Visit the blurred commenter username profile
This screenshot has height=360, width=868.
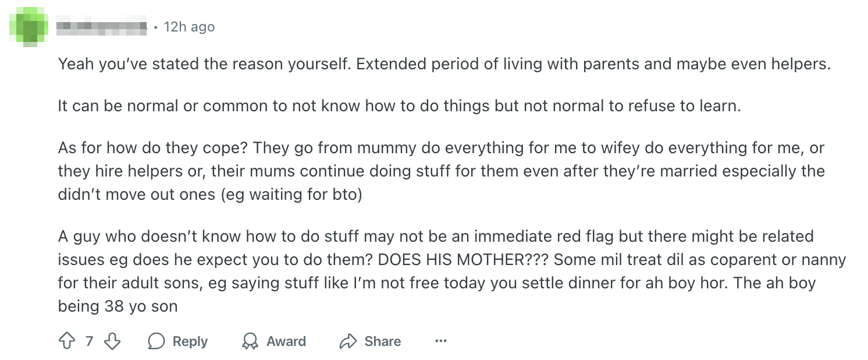click(102, 27)
